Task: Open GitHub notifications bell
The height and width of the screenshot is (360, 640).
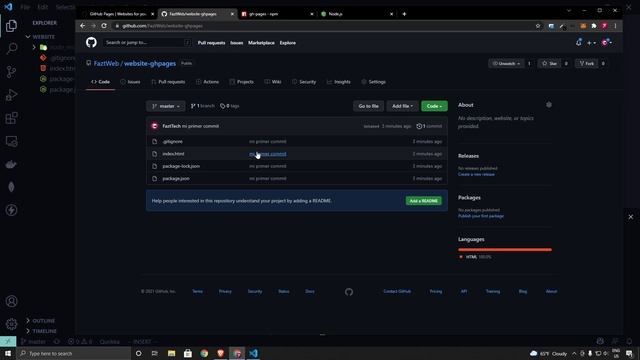Action: (x=579, y=42)
